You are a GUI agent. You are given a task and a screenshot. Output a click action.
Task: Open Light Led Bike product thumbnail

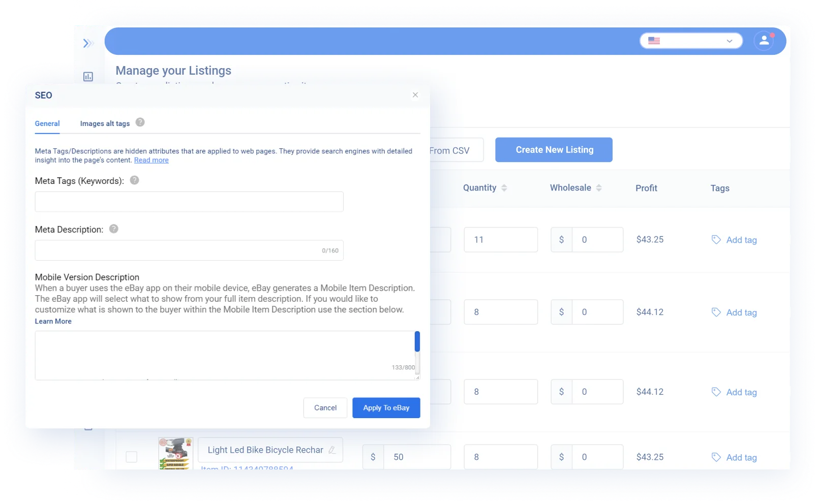[x=175, y=453]
